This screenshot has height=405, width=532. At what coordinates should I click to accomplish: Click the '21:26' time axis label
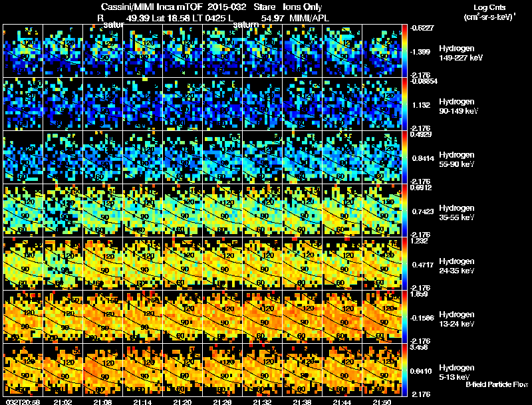(223, 402)
